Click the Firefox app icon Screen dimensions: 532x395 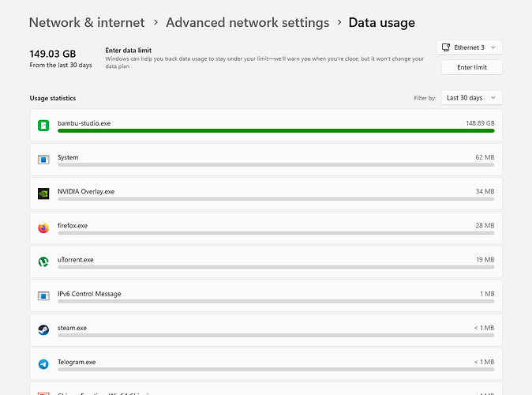tap(43, 228)
